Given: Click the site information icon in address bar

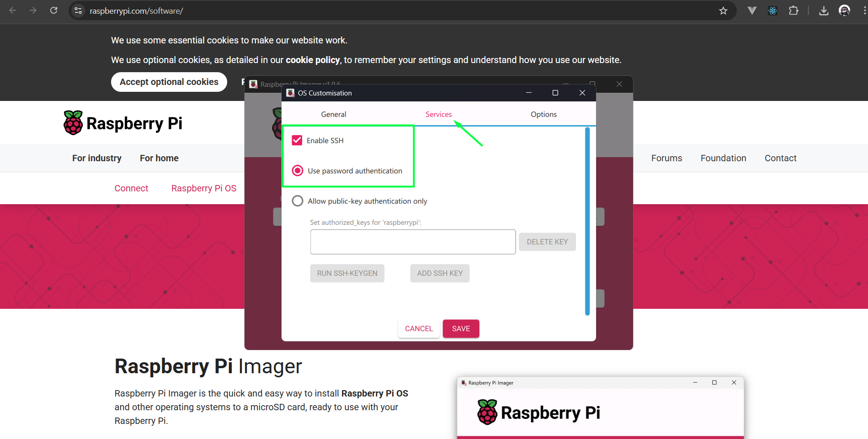Looking at the screenshot, I should (79, 11).
